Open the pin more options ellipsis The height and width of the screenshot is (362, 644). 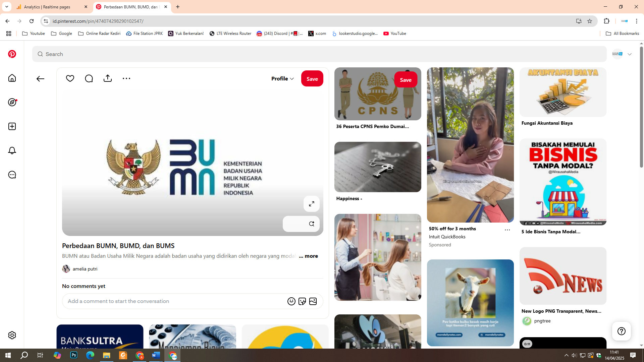[126, 78]
